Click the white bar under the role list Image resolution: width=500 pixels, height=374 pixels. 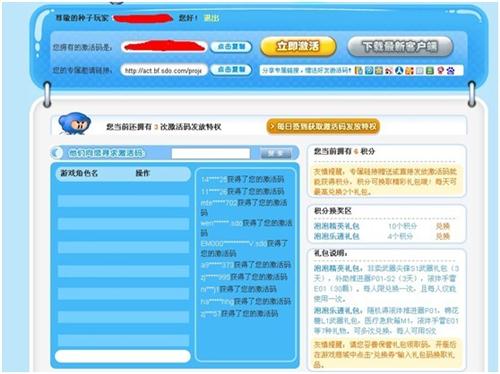(123, 356)
